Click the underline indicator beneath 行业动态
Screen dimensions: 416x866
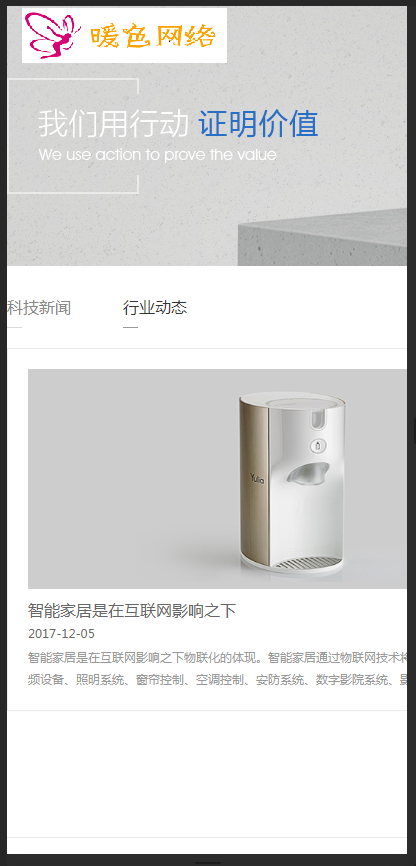coord(130,328)
